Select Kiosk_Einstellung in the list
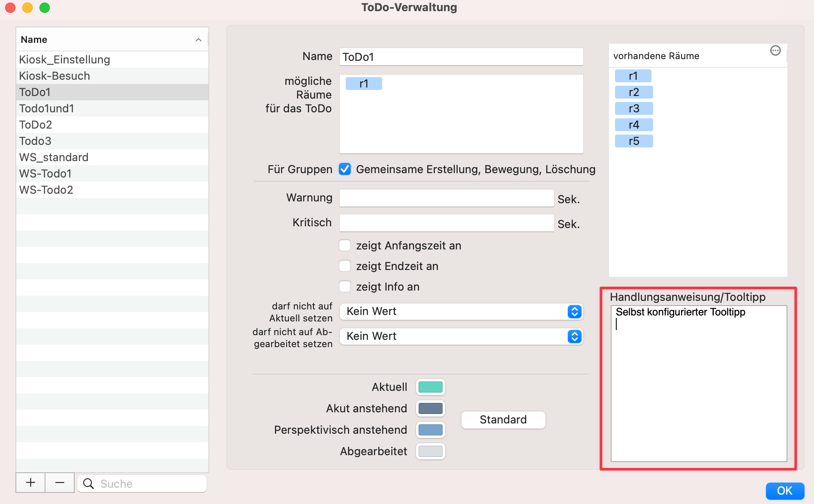This screenshot has height=504, width=814. pyautogui.click(x=112, y=60)
